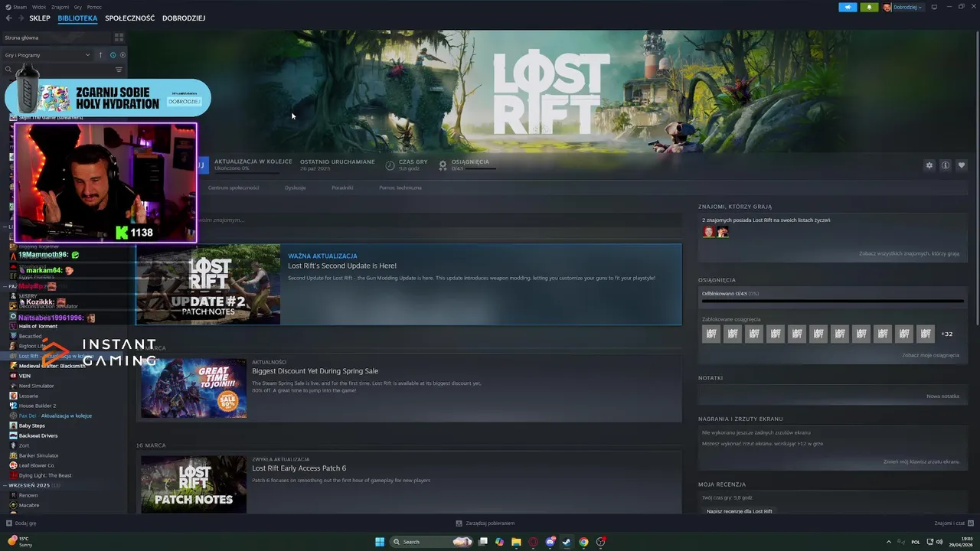Open notifications with the green bell button
980x551 pixels.
click(x=869, y=7)
